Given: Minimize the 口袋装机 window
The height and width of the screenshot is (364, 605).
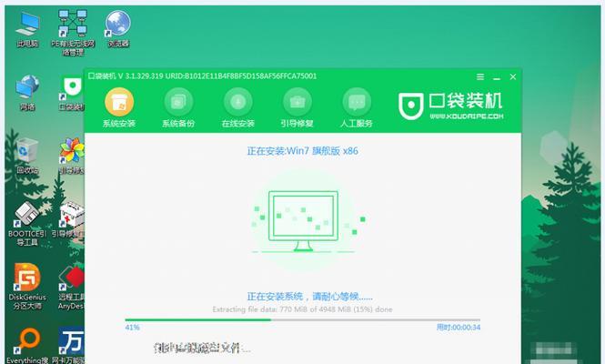Looking at the screenshot, I should (497, 77).
